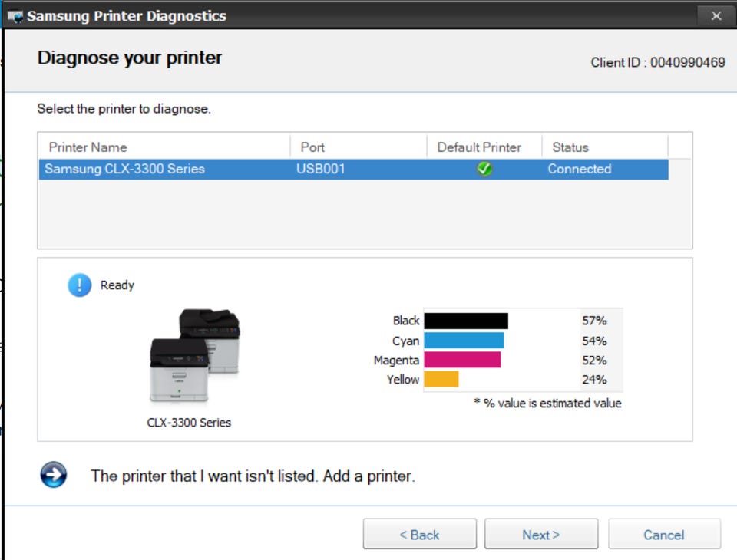Click the Client ID : 0040990469 text

coord(658,62)
